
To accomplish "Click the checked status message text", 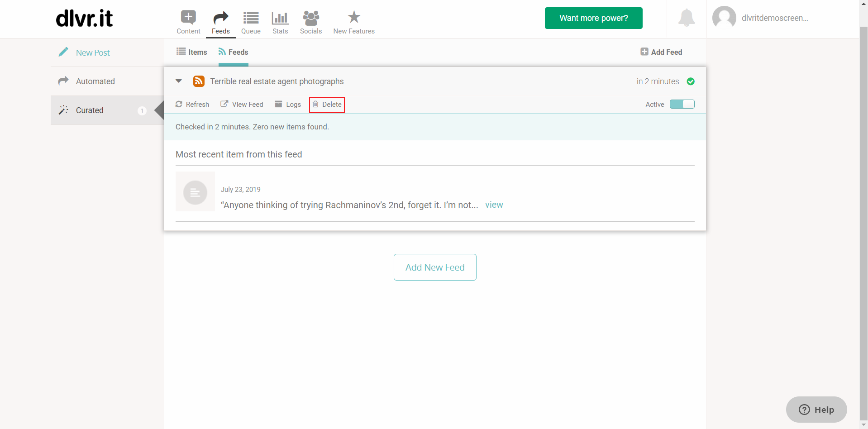I will [252, 127].
